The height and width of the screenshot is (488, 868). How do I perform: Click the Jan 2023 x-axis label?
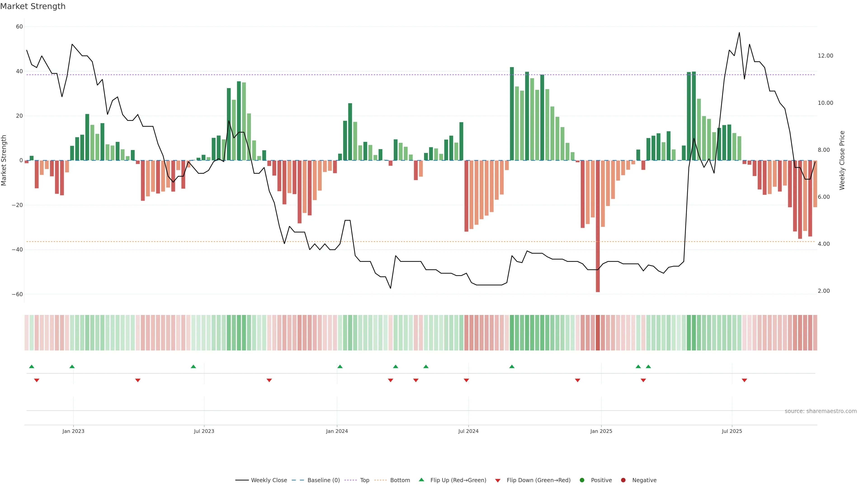point(73,431)
